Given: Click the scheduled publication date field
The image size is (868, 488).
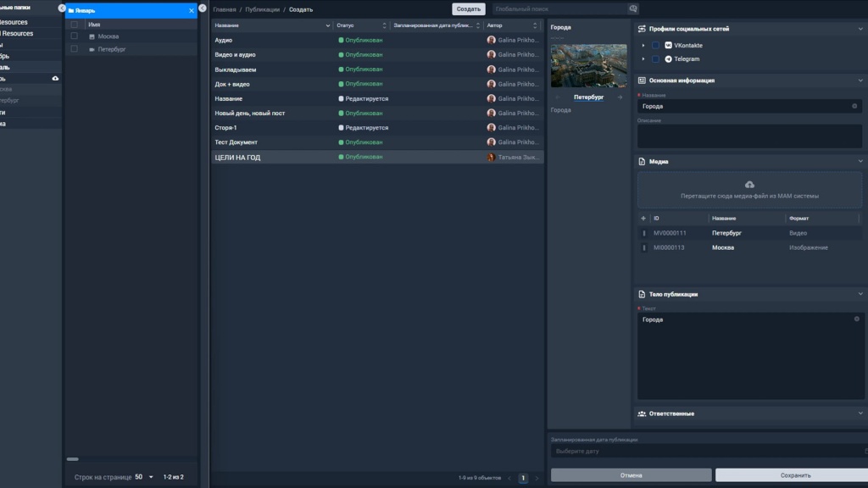Looking at the screenshot, I should [704, 452].
